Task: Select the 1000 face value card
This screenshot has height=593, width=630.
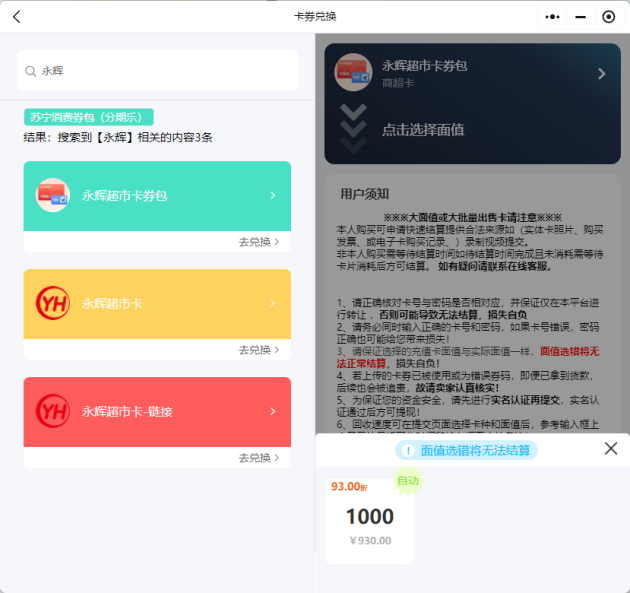Action: point(370,522)
